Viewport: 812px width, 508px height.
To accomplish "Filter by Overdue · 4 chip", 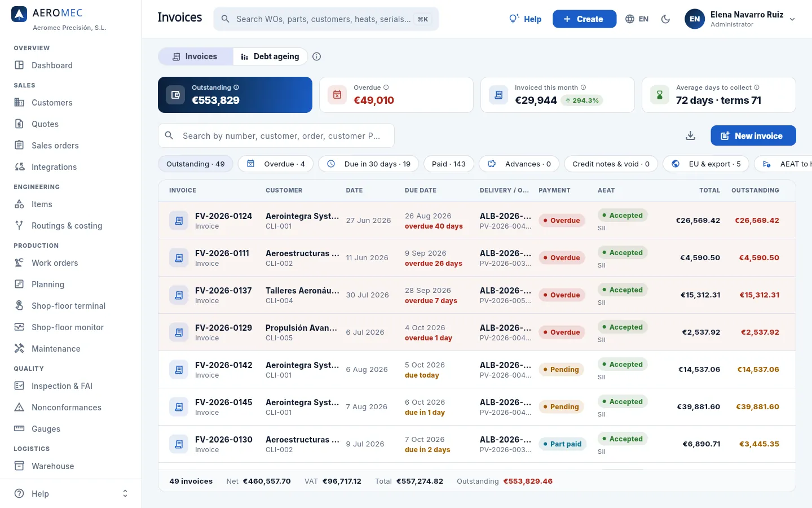I will pyautogui.click(x=277, y=164).
